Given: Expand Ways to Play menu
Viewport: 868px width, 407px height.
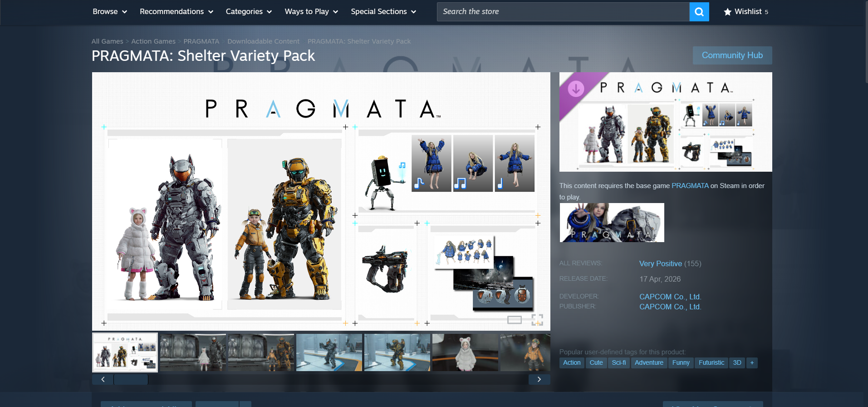Looking at the screenshot, I should tap(311, 12).
